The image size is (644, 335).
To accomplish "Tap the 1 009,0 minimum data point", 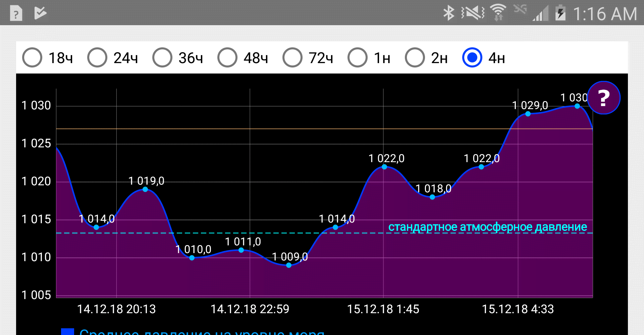I will [289, 265].
